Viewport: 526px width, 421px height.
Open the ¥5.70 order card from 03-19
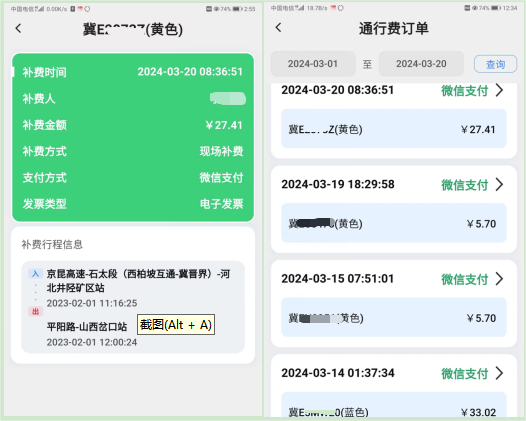point(394,223)
